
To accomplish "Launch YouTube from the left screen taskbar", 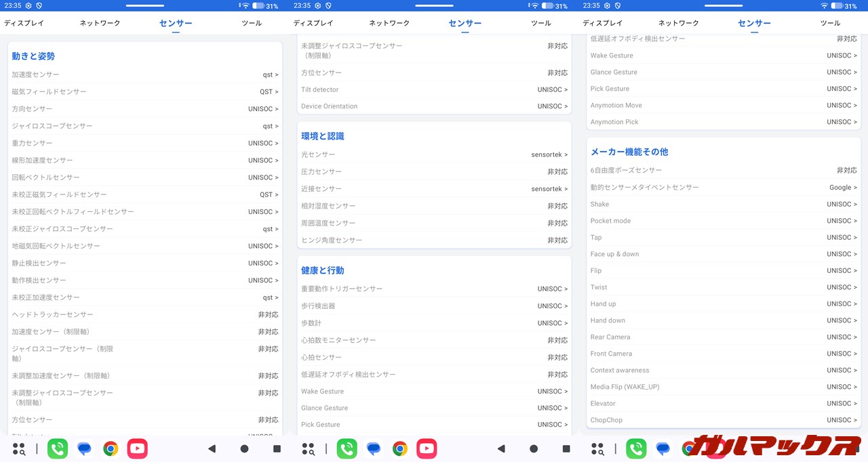I will (x=137, y=448).
